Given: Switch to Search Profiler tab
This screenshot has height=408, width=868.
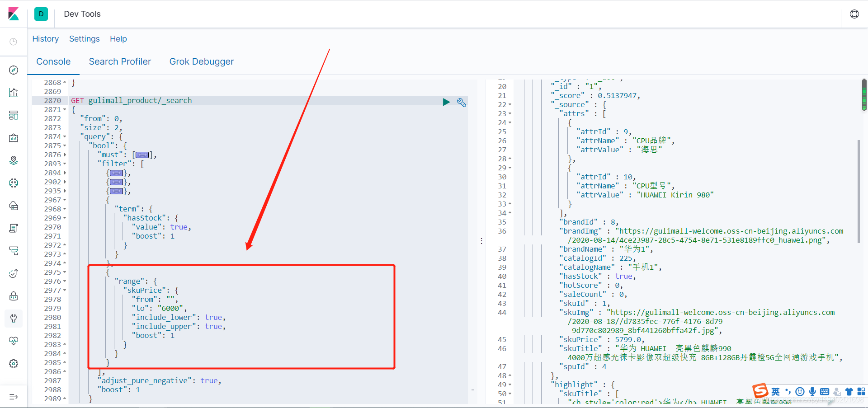Looking at the screenshot, I should tap(120, 62).
